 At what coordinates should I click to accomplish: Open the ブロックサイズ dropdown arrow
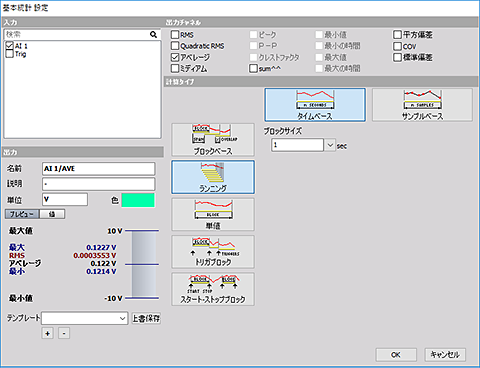click(x=330, y=145)
